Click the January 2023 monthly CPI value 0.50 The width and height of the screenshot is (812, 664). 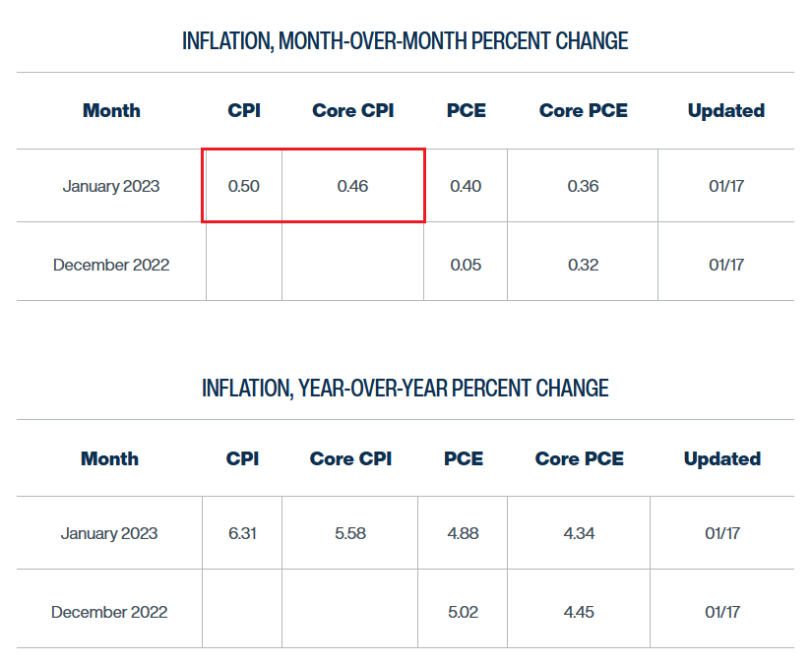click(x=243, y=186)
